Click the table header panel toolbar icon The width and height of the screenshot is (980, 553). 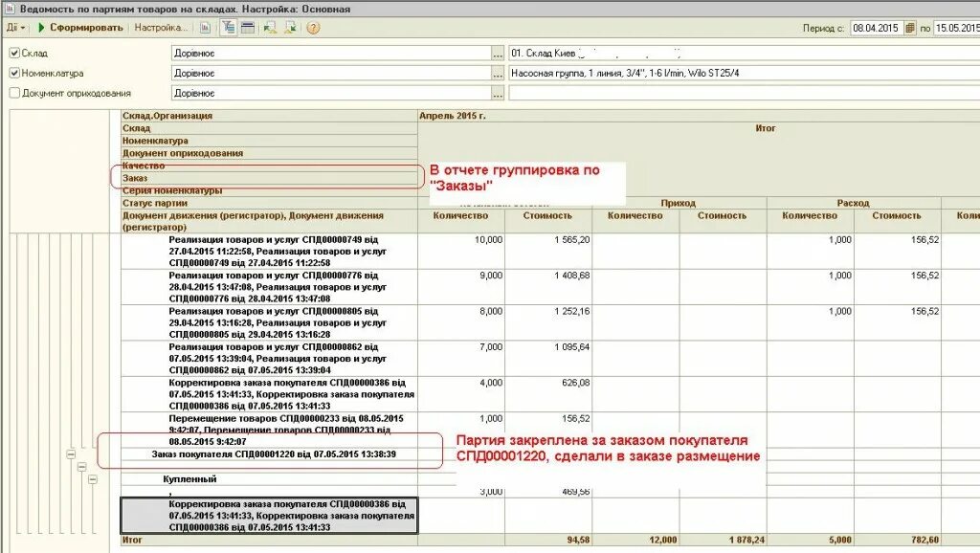[248, 28]
